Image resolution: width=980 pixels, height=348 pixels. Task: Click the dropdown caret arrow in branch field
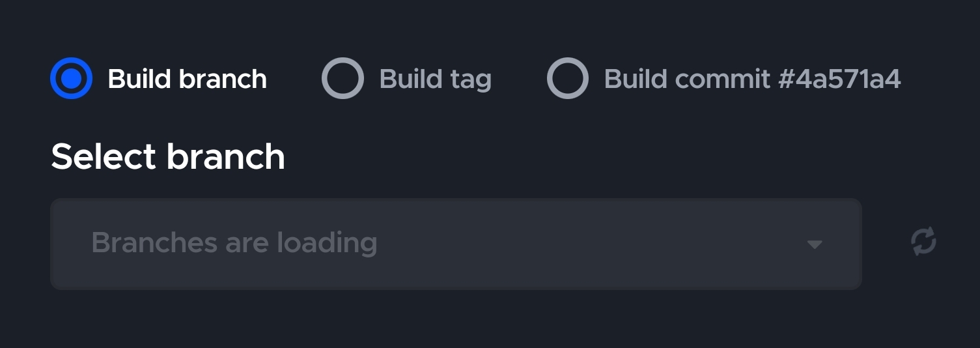815,245
